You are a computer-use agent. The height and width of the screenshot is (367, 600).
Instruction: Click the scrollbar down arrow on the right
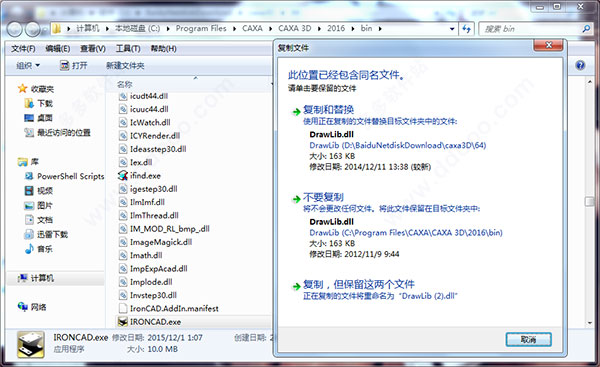(x=589, y=323)
